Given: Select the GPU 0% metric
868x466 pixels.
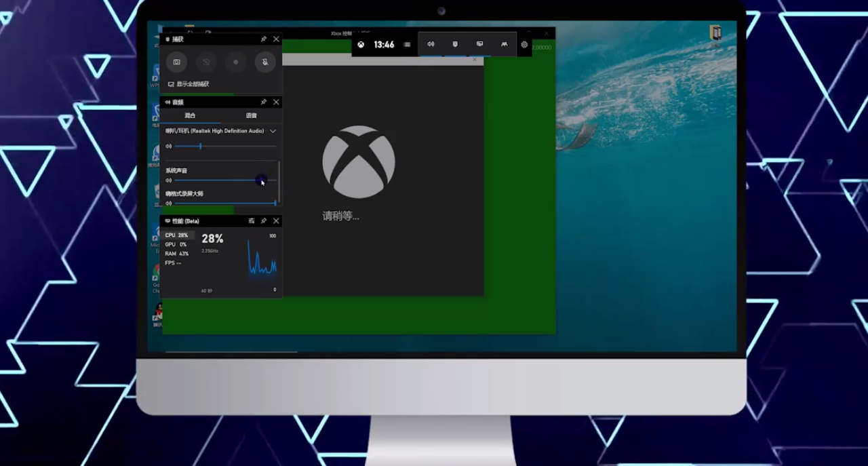Looking at the screenshot, I should click(176, 244).
